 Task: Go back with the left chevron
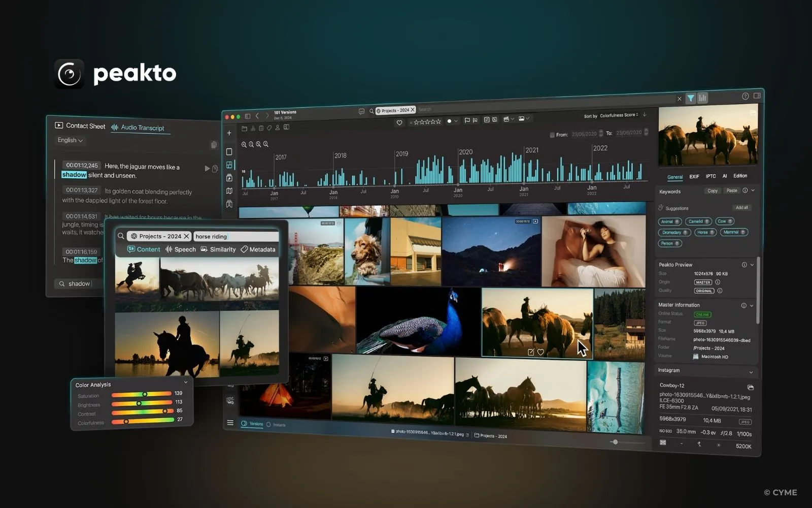(x=257, y=116)
